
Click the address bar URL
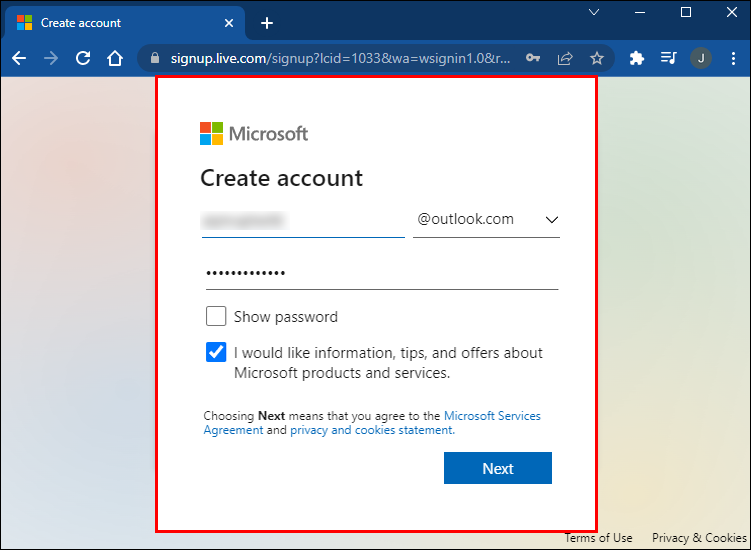[340, 58]
